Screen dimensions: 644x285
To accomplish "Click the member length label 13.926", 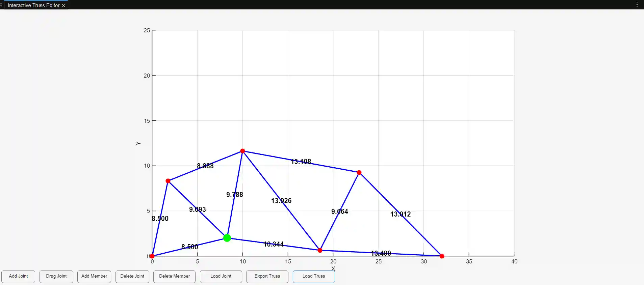I will [281, 201].
